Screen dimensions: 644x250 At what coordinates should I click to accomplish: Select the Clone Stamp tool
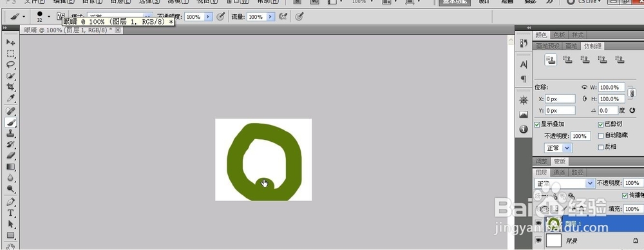[x=11, y=133]
